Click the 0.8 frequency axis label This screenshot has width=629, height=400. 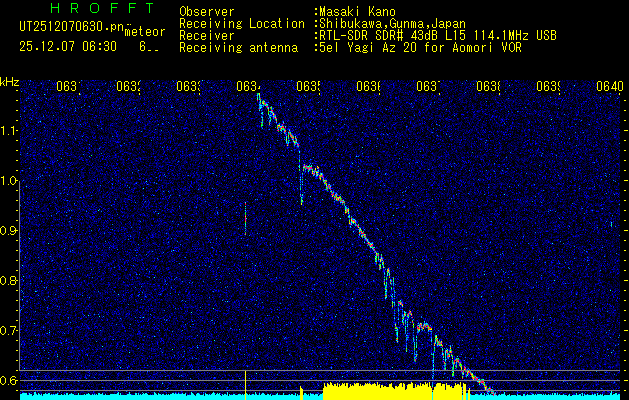[x=9, y=281]
